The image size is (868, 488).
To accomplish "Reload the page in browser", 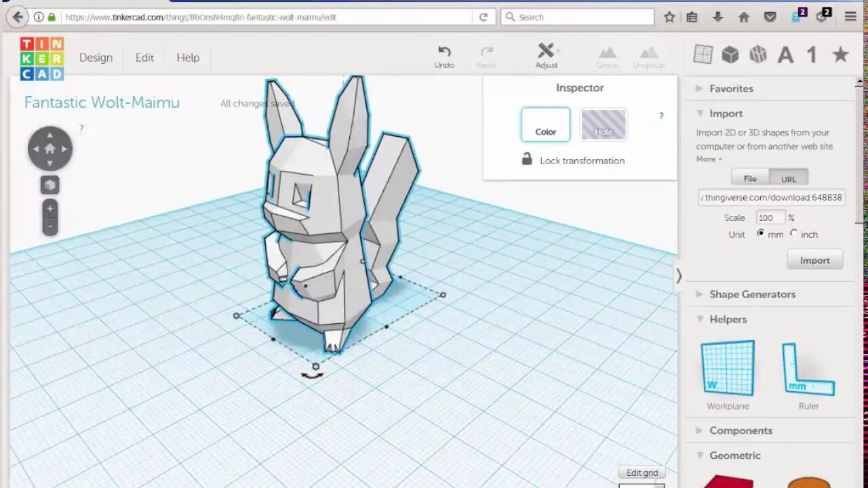I will click(x=484, y=17).
